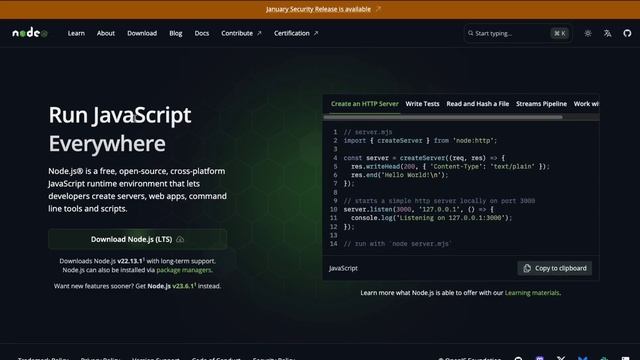Open the January Security Release announcement link
This screenshot has width=640, height=360.
[318, 9]
